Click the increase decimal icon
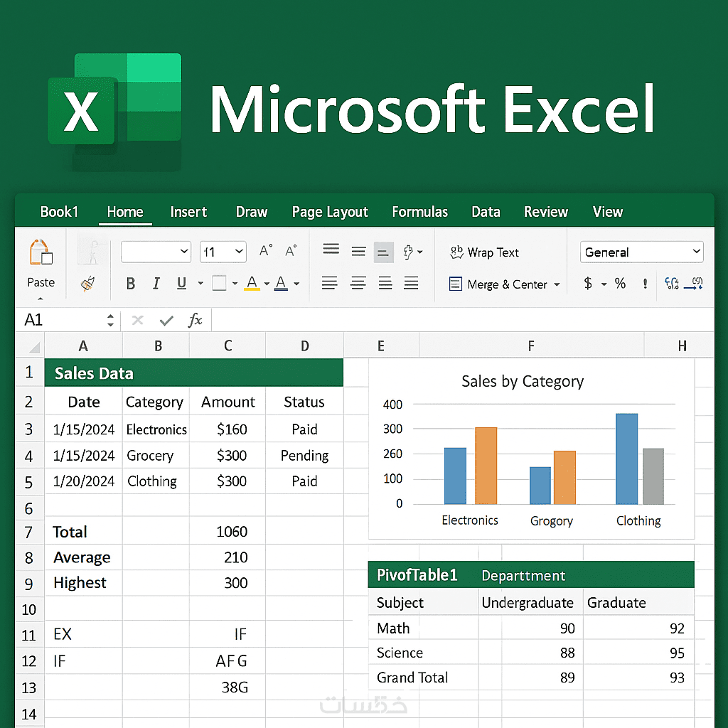The width and height of the screenshot is (728, 728). (672, 283)
